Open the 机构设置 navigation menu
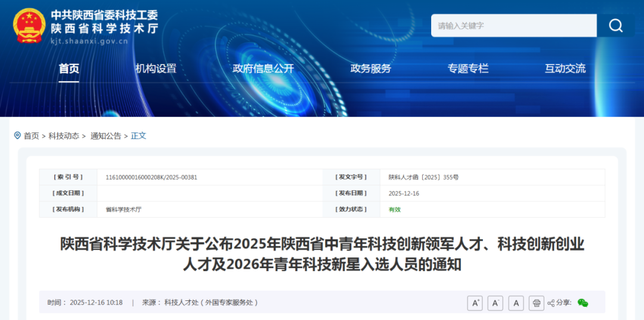The image size is (644, 320). point(156,69)
